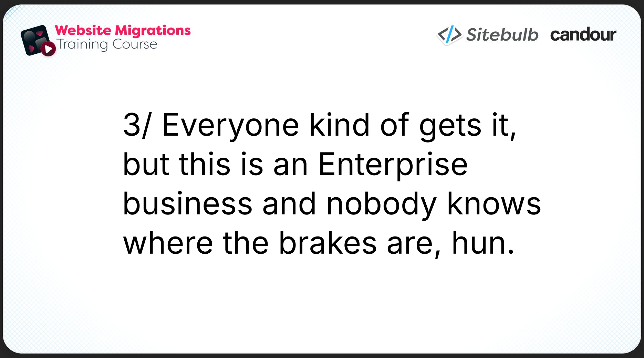Click the word "where" on last line
Viewport: 644px width, 358px height.
pos(168,243)
